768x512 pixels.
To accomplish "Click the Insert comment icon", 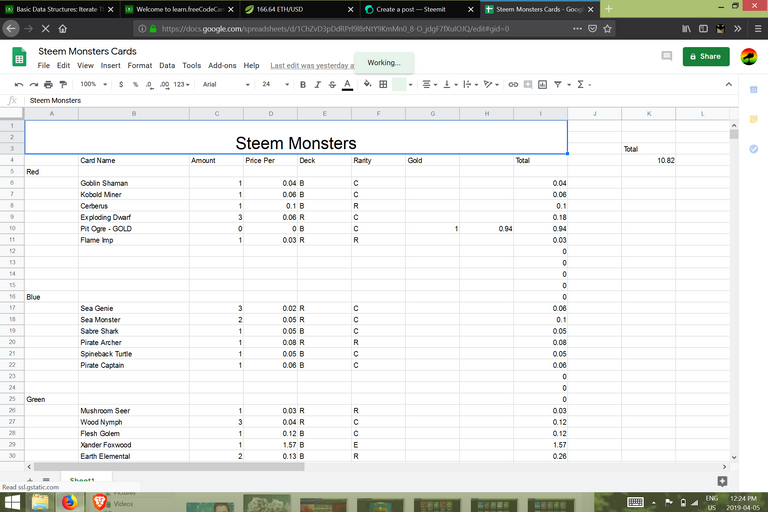I will pyautogui.click(x=528, y=84).
